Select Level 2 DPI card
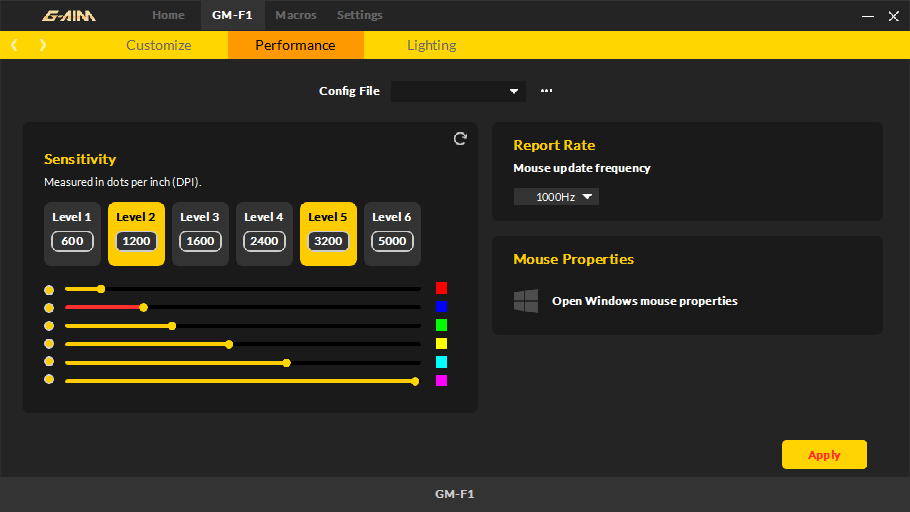Viewport: 910px width, 512px height. [x=136, y=234]
